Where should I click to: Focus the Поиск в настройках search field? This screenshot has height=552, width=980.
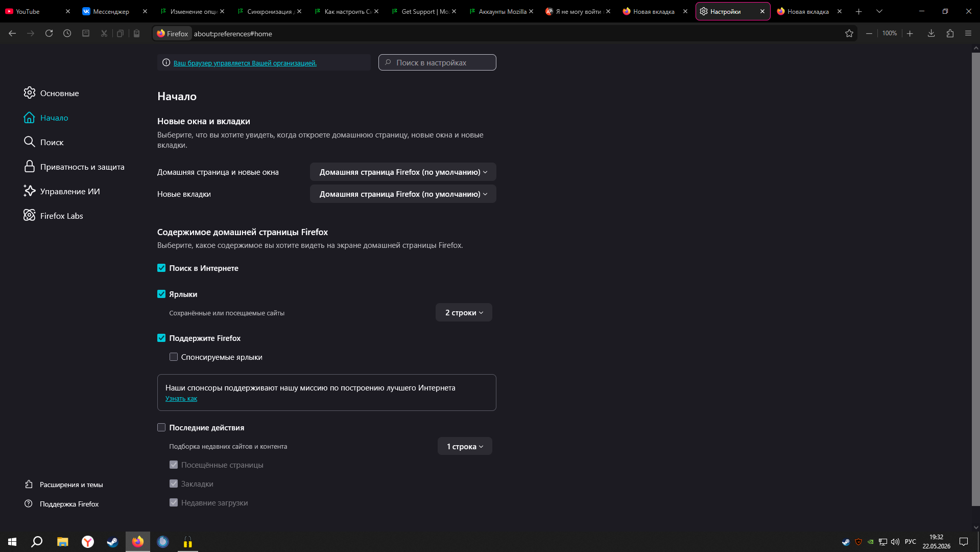point(437,62)
